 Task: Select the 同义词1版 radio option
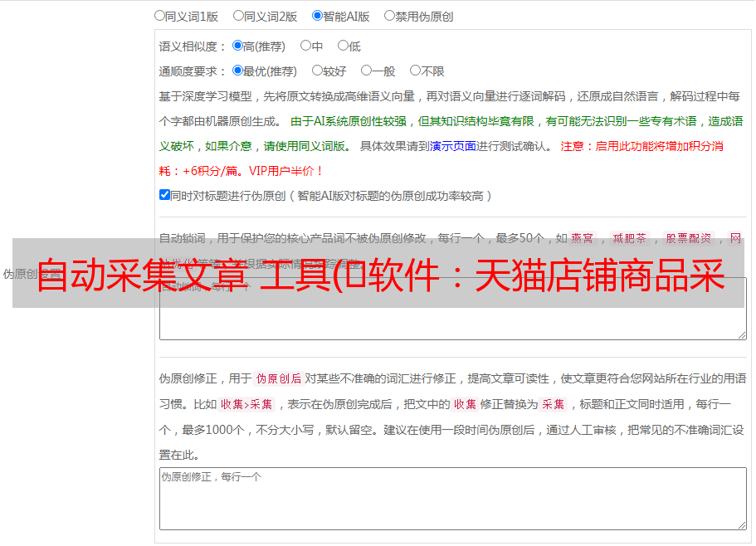(x=159, y=15)
